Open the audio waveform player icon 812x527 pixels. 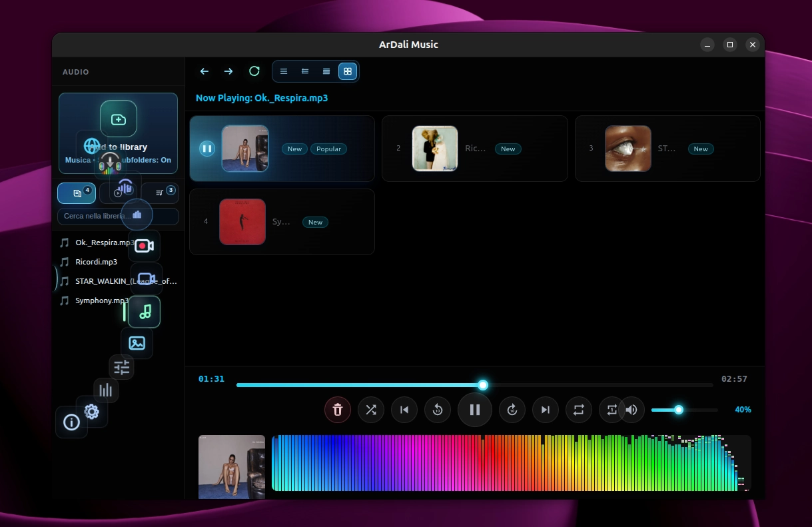(125, 187)
